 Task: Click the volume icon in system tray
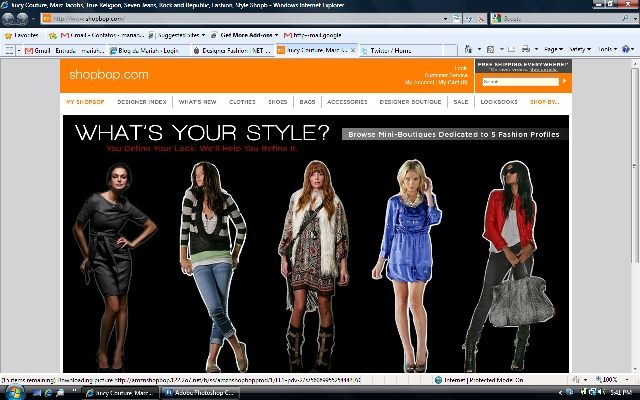point(602,392)
